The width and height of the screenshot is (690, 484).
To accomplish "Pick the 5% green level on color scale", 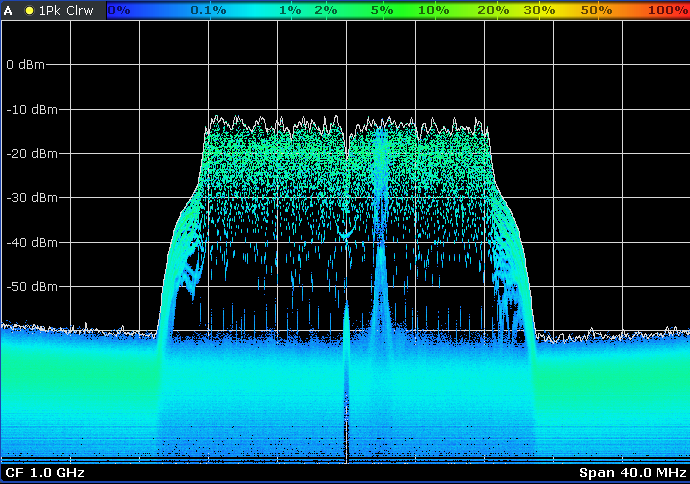I will click(x=381, y=9).
